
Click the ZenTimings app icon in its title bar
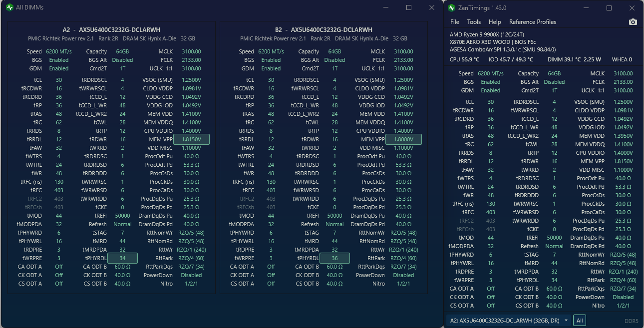[x=452, y=8]
